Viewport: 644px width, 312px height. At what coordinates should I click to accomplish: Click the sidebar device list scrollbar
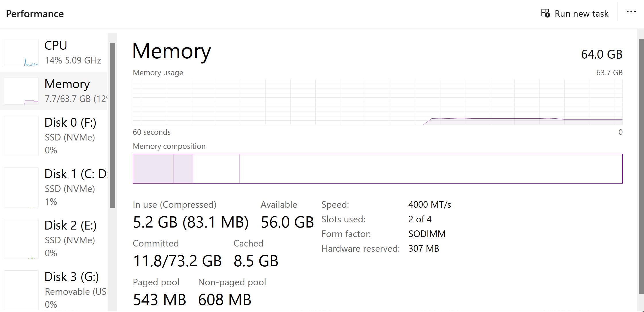[112, 125]
